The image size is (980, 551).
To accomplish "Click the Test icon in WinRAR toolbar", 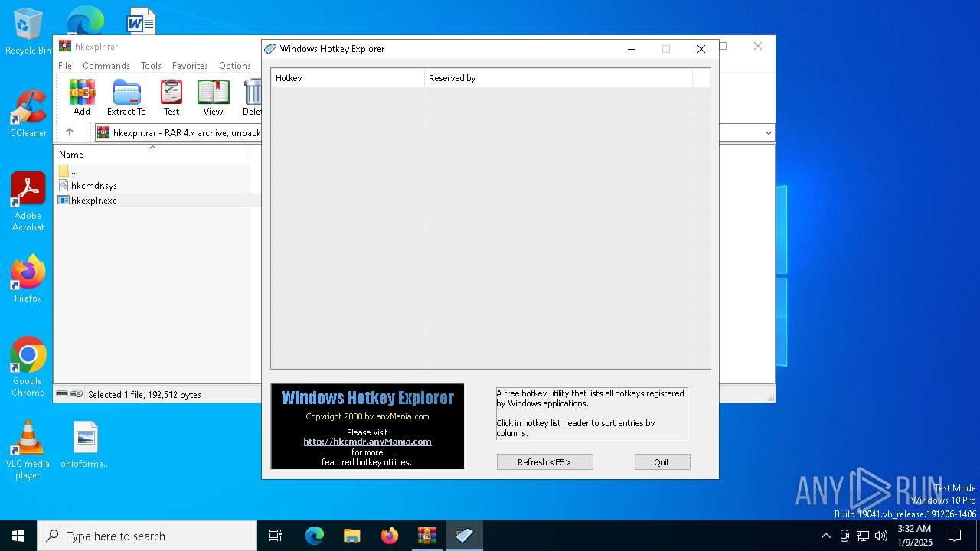I will tap(171, 97).
